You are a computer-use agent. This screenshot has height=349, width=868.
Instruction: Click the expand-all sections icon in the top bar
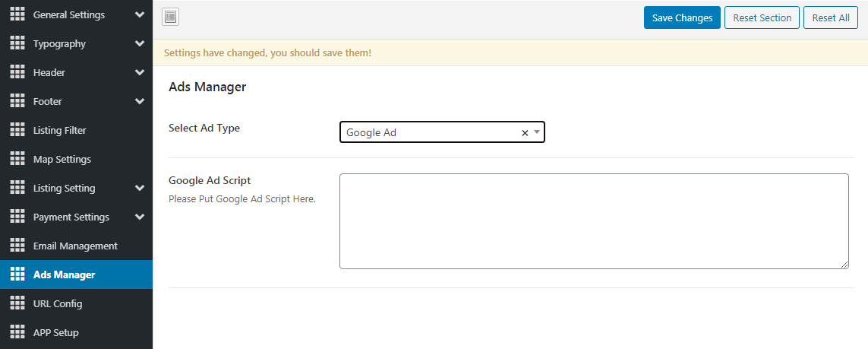point(170,17)
